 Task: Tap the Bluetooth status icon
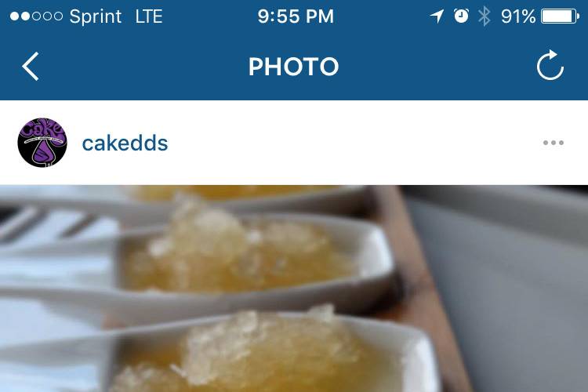(x=485, y=16)
